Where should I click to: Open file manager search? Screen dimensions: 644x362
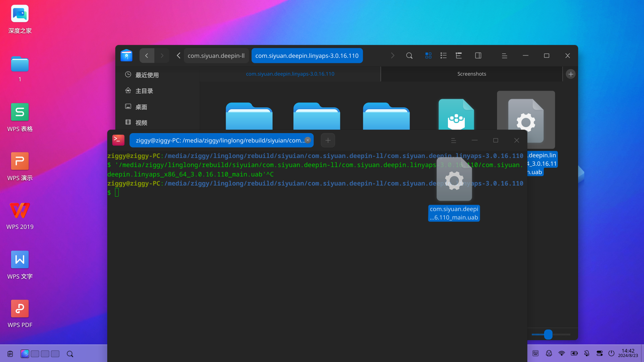(409, 55)
